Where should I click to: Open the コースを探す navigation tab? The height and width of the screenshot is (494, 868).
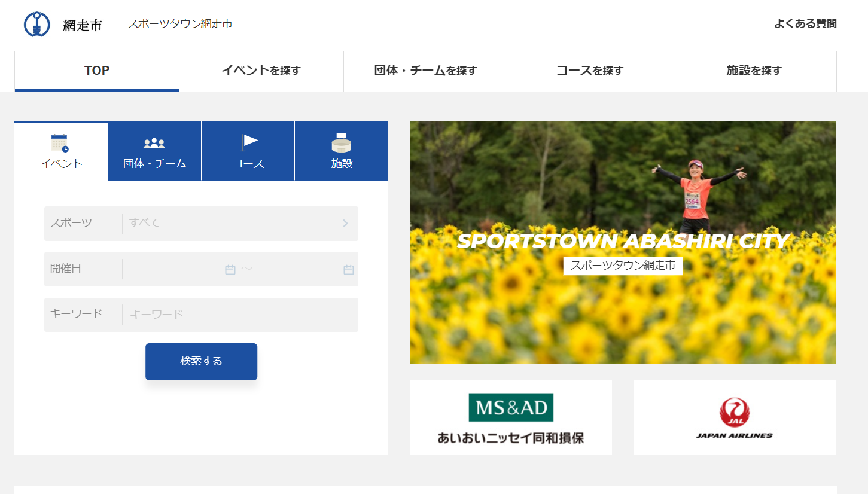pyautogui.click(x=590, y=71)
